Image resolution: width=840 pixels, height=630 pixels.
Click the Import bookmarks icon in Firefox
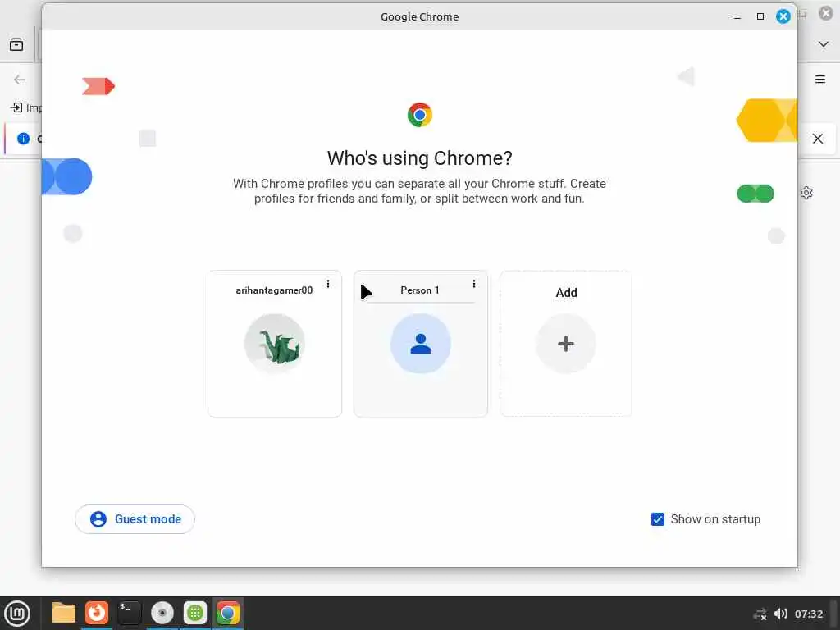[16, 107]
